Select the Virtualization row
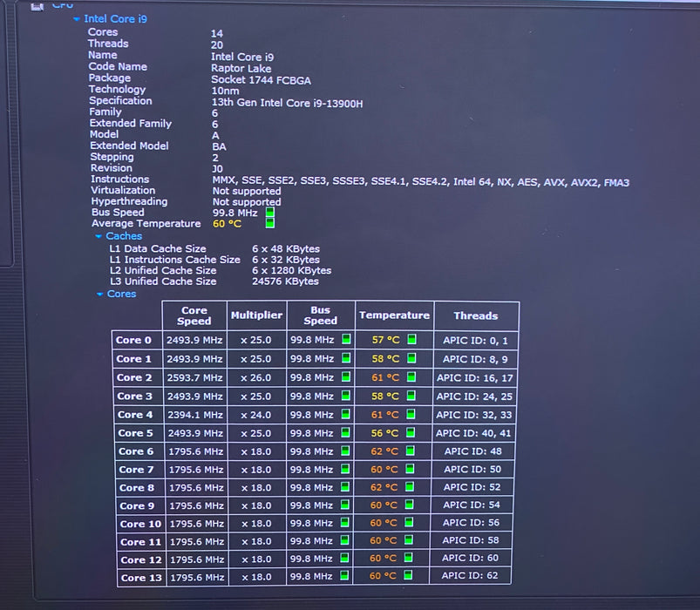Viewport: 700px width, 610px height. [187, 191]
